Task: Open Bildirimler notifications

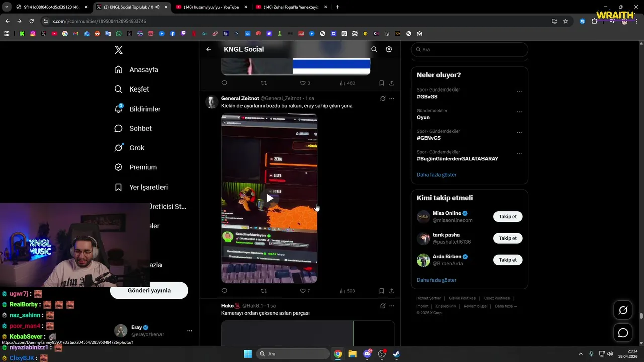Action: (137, 109)
